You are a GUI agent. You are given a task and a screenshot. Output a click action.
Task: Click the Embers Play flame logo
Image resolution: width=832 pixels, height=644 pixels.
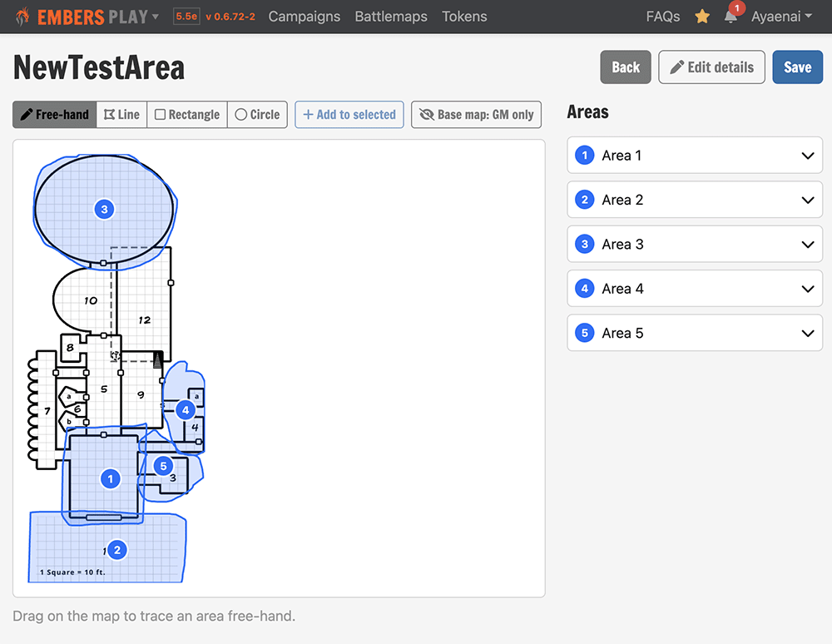click(x=22, y=17)
